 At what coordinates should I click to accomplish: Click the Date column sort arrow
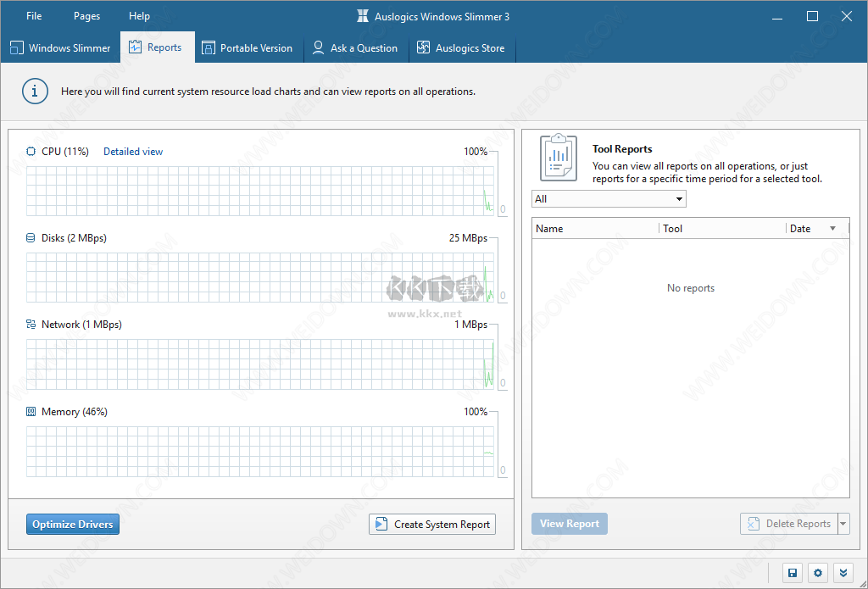pos(832,229)
